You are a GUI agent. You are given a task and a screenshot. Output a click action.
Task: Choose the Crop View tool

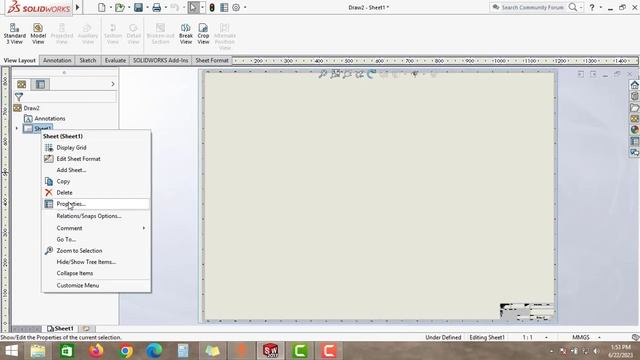point(203,34)
